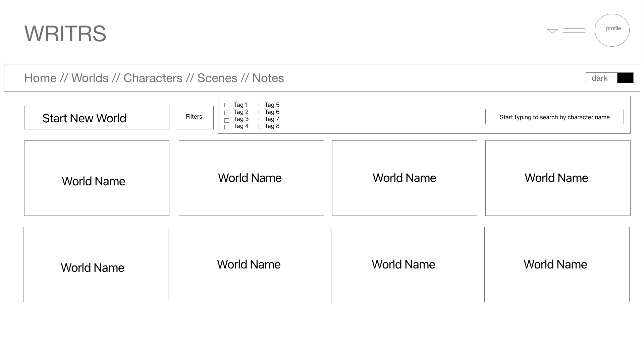Open first World Name card in top row
The image size is (644, 362).
tap(97, 178)
